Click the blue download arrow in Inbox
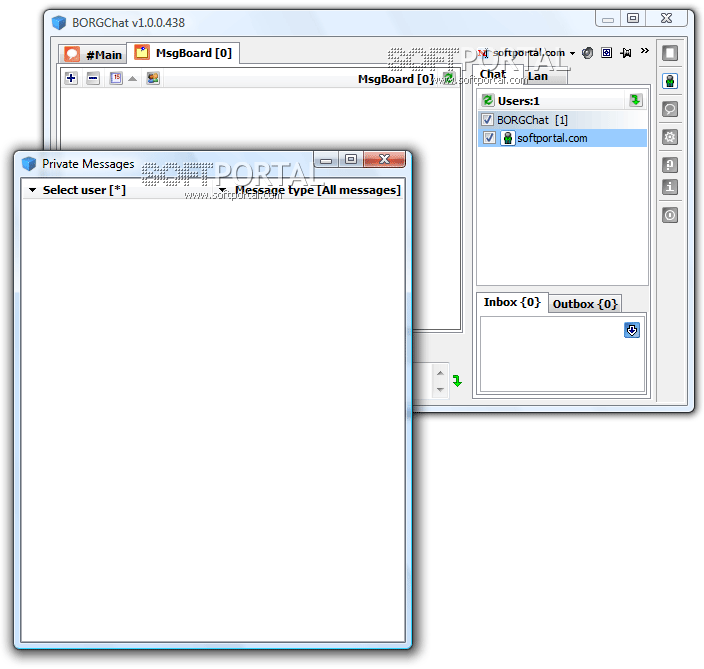The height and width of the screenshot is (669, 704). pyautogui.click(x=632, y=330)
